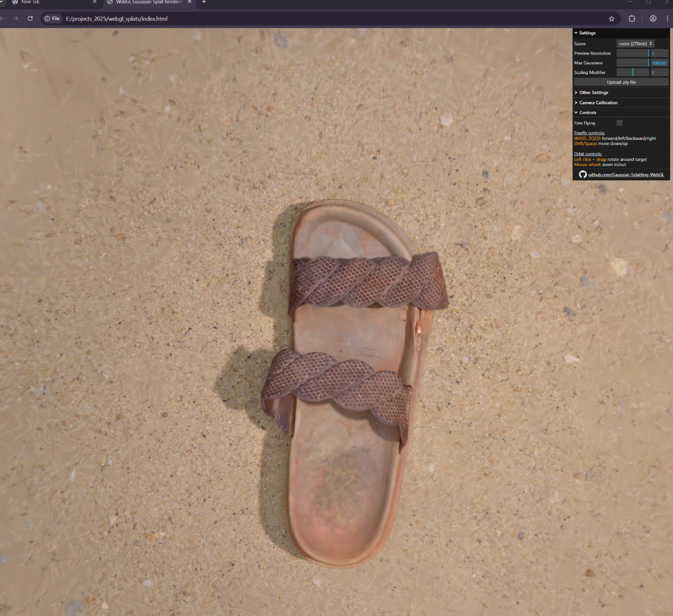Select the WebGL Gaussian Splat Renderer tab

click(149, 2)
